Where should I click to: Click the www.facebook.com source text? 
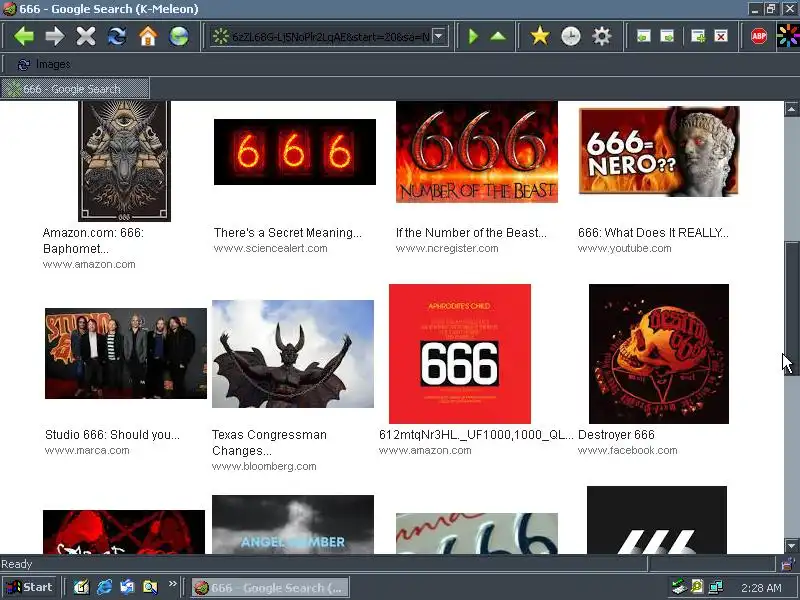coord(628,451)
